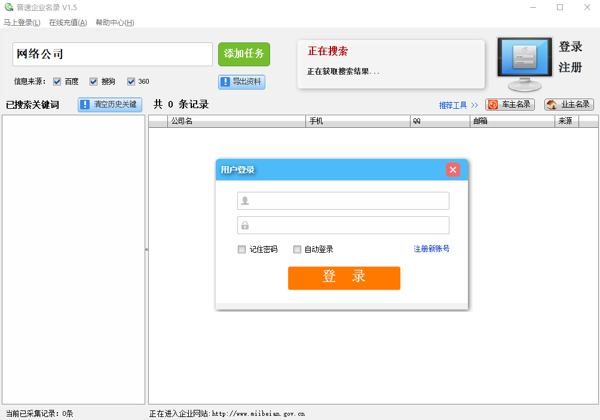Enable the 记住密码 remember password checkbox
This screenshot has height=420, width=600.
242,249
